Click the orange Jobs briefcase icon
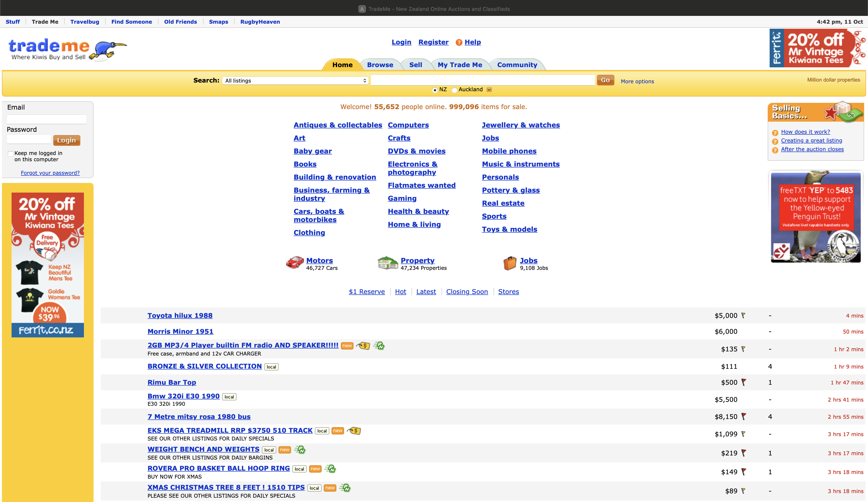The height and width of the screenshot is (502, 868). click(x=510, y=263)
